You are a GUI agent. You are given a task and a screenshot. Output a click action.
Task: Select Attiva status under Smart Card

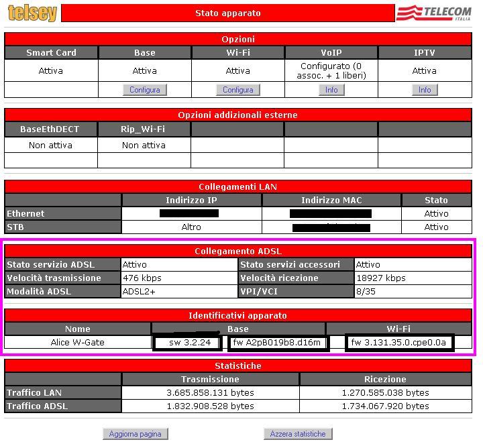click(51, 71)
